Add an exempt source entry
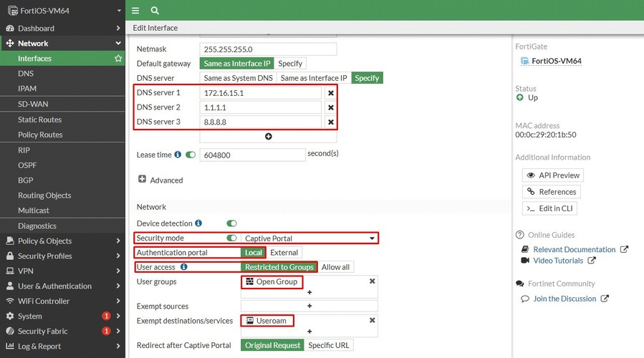 click(309, 306)
